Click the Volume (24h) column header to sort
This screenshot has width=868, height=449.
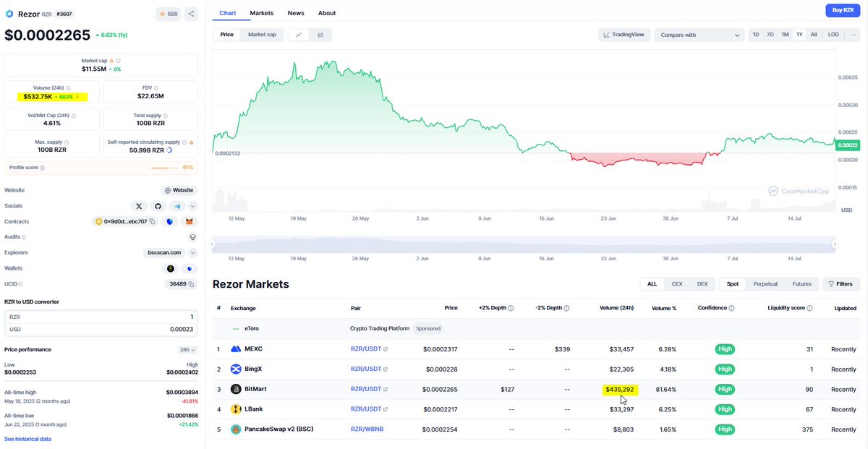616,308
